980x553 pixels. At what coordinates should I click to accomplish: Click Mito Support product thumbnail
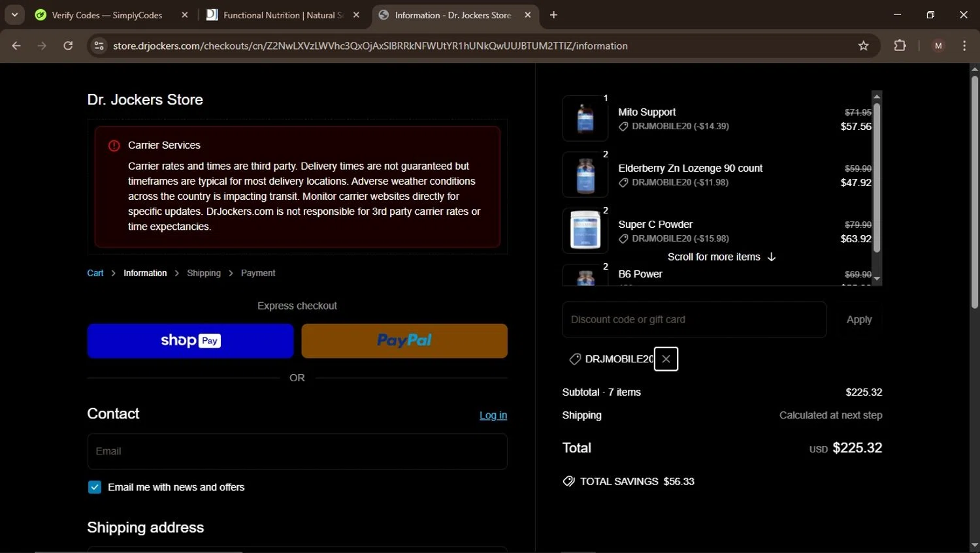pos(585,118)
